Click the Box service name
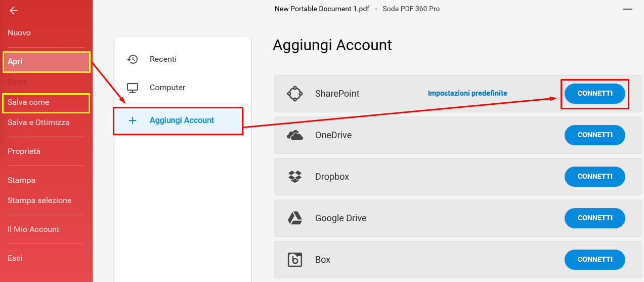This screenshot has height=282, width=644. pyautogui.click(x=323, y=260)
